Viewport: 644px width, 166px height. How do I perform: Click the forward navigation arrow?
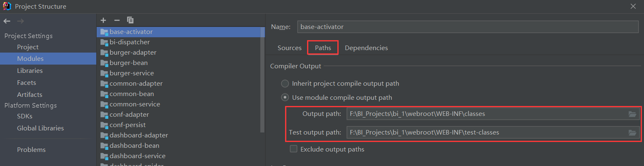[20, 21]
